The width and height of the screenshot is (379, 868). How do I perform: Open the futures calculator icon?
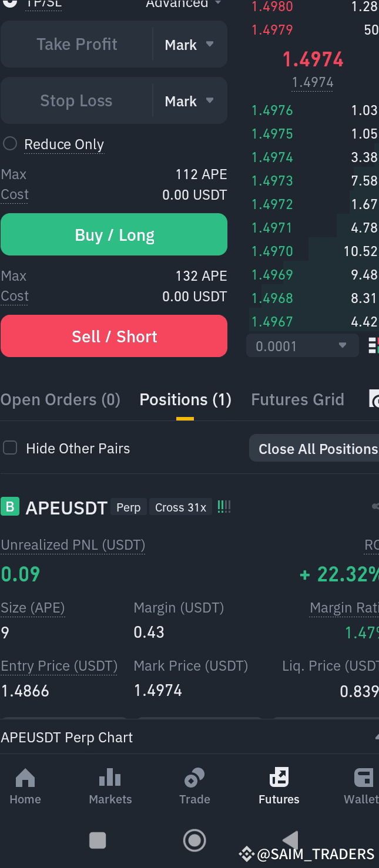pos(374,399)
